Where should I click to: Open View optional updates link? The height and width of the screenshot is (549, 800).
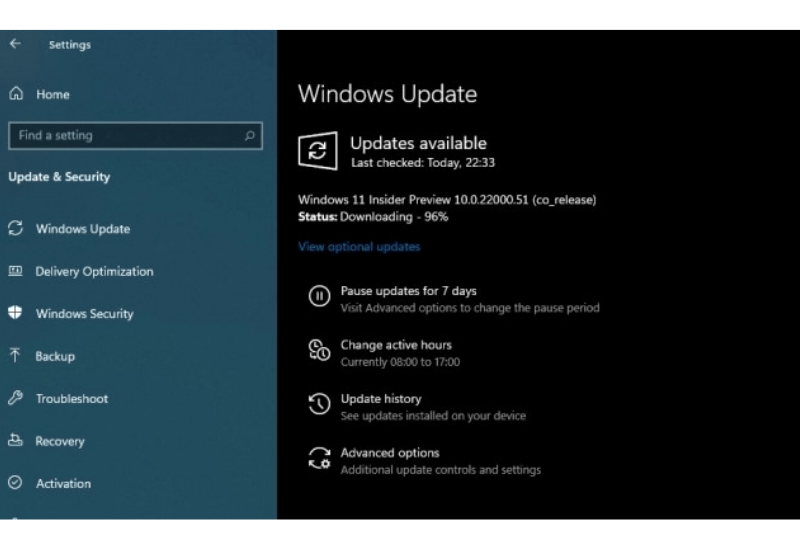coord(359,247)
